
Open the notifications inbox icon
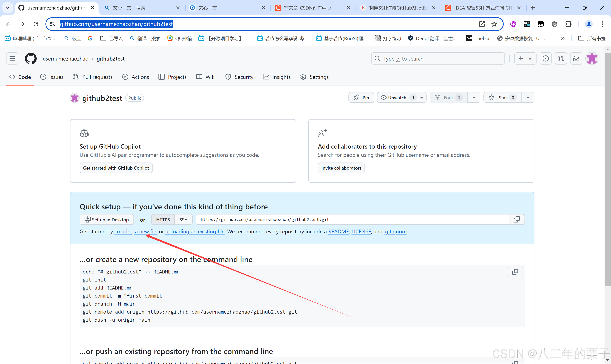pyautogui.click(x=576, y=58)
